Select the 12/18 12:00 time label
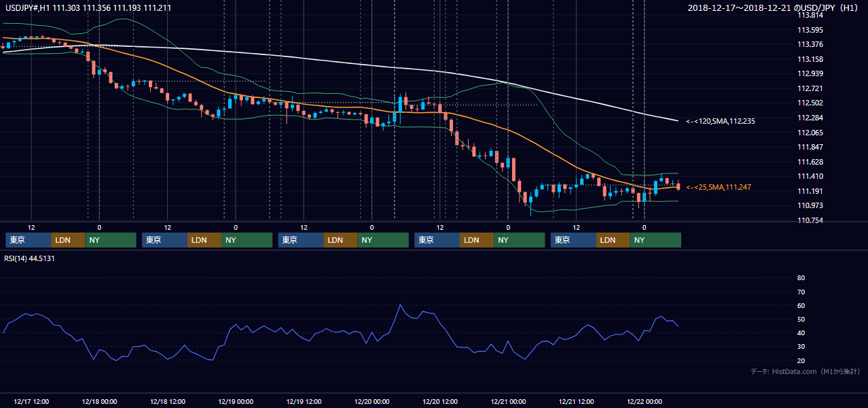This screenshot has height=408, width=868. pos(167,401)
